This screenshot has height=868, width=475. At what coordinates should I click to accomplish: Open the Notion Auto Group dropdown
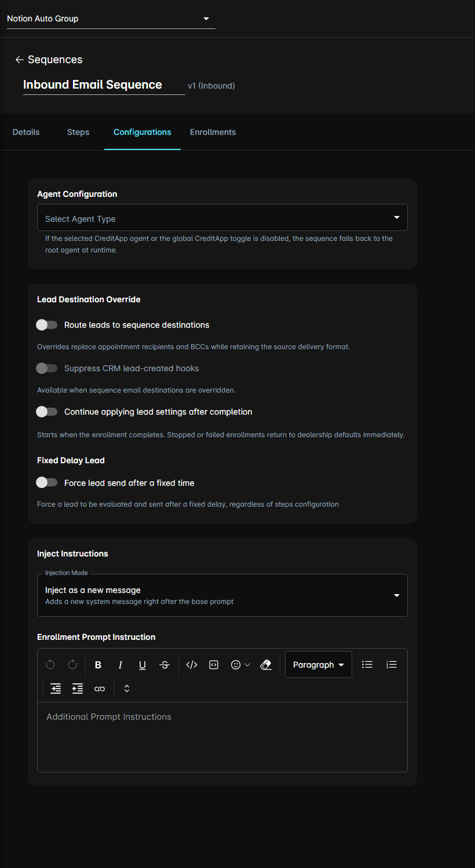(x=111, y=19)
